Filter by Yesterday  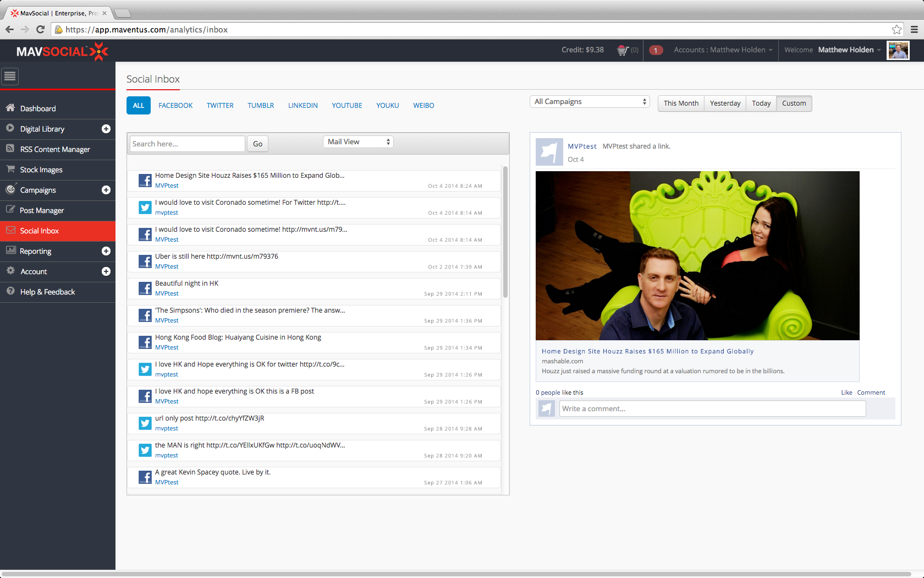(725, 103)
